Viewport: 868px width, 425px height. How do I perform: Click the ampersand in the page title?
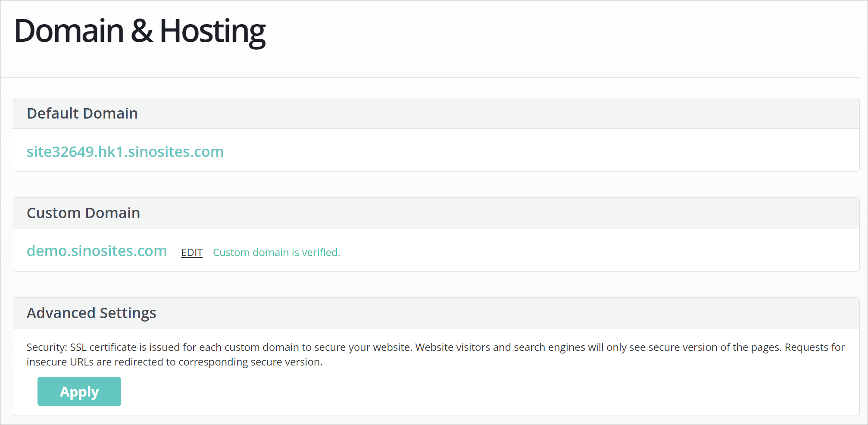142,31
